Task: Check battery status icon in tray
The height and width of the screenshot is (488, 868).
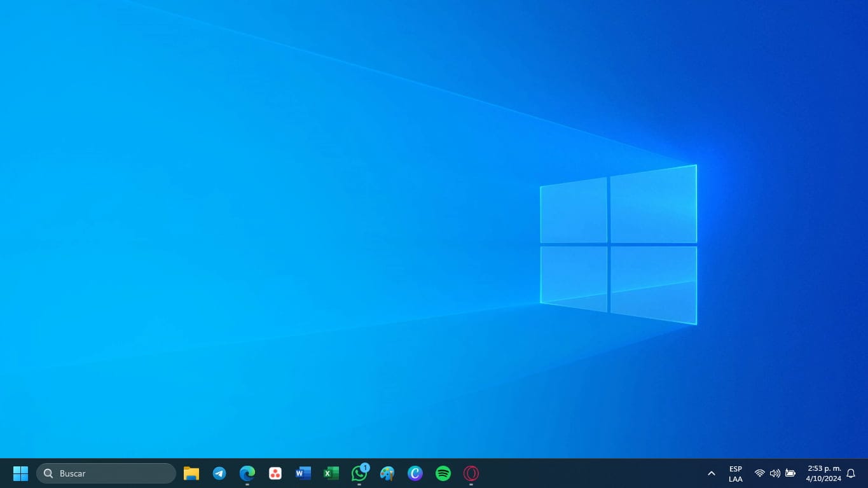Action: (x=790, y=473)
